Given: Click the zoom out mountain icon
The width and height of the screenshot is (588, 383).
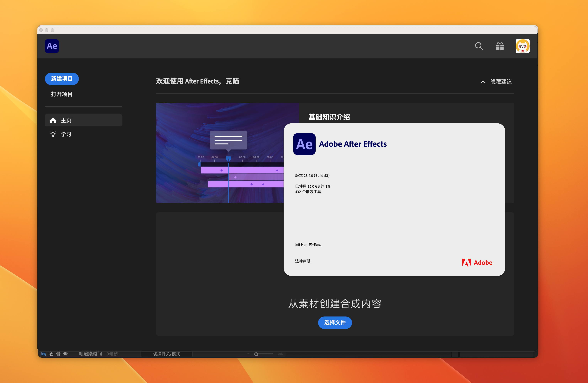Looking at the screenshot, I should tap(248, 354).
